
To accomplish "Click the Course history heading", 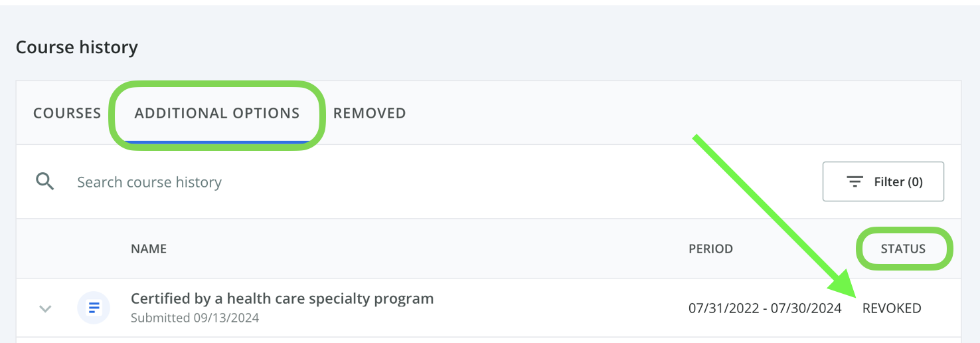I will pos(77,47).
